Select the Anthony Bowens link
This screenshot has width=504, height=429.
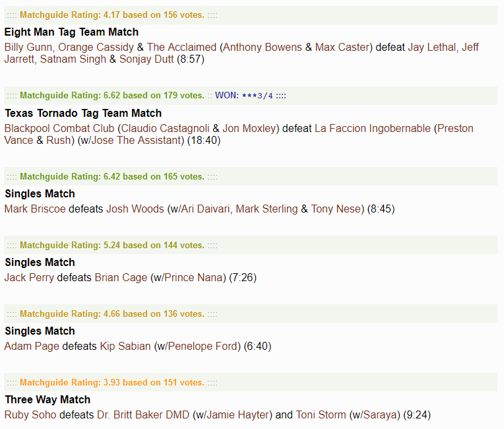(x=263, y=48)
